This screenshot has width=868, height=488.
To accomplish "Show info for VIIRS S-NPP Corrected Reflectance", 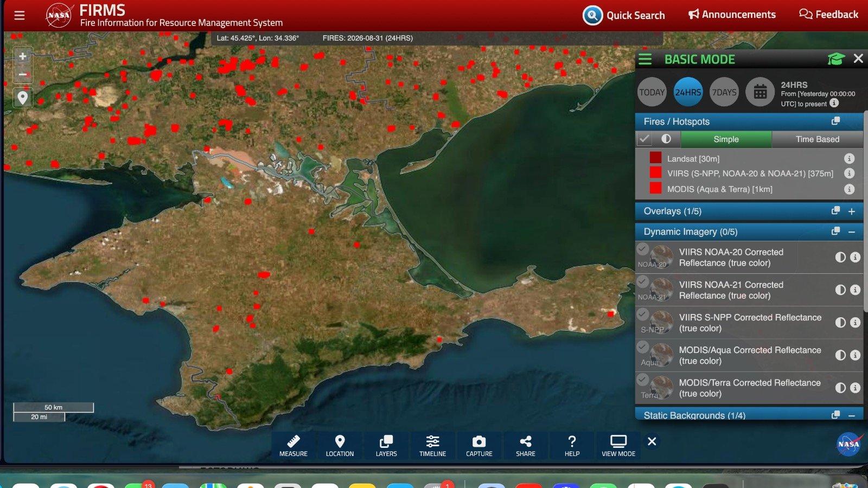I will click(x=856, y=323).
